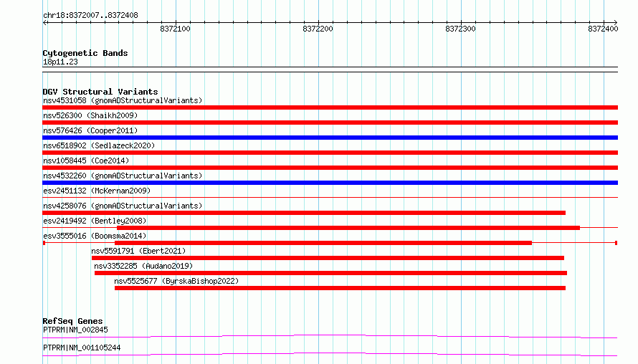Click the 8372400 ruler position label
Image resolution: width=638 pixels, height=364 pixels.
coord(603,29)
